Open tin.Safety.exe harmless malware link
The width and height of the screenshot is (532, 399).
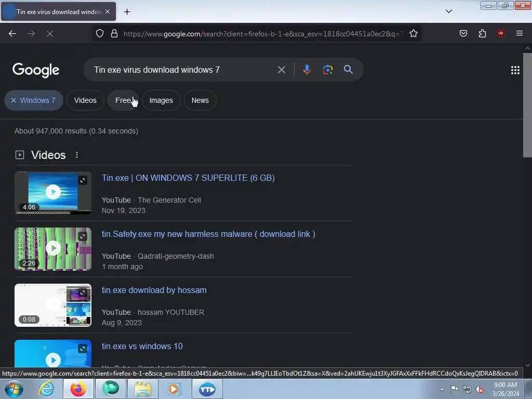coord(208,234)
